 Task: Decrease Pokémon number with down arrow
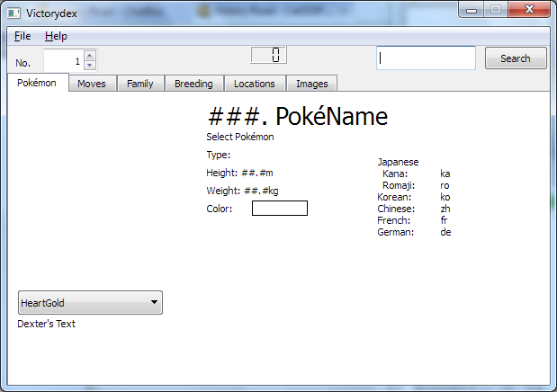point(90,67)
